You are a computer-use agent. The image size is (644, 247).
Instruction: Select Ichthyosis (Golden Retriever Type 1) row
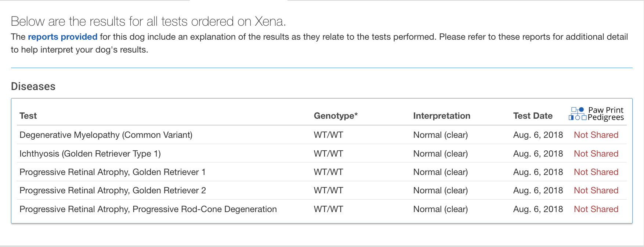click(322, 154)
